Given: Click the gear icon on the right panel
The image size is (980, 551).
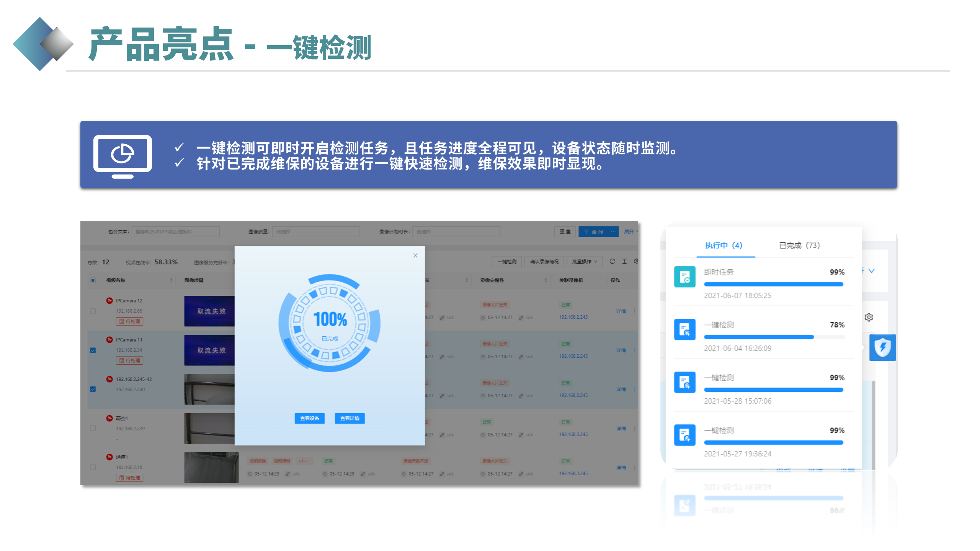Looking at the screenshot, I should click(869, 317).
